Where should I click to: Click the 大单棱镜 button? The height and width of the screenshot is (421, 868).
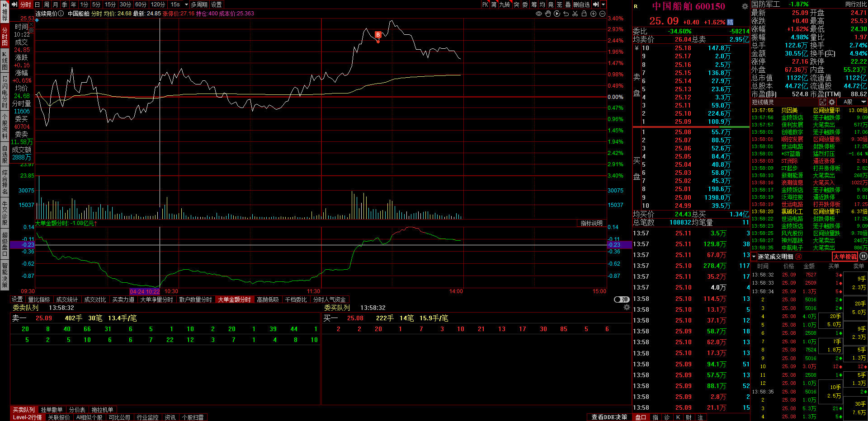[844, 257]
